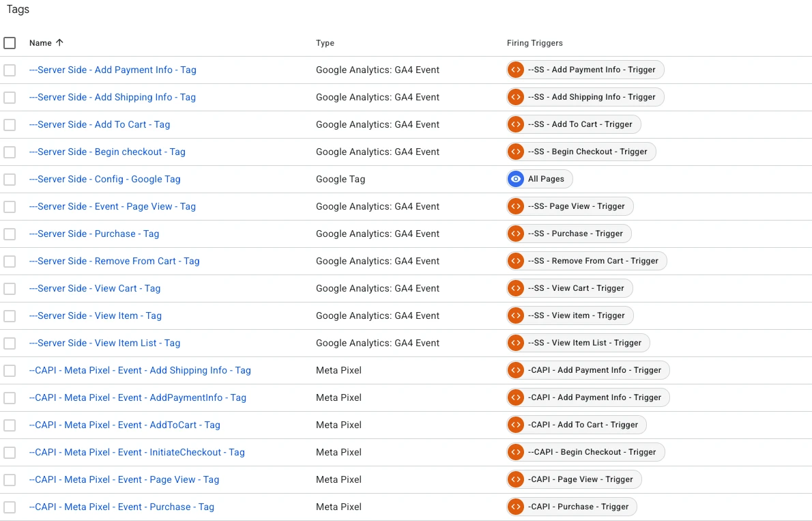Click the Tags section heading
The image size is (812, 521).
tap(18, 10)
